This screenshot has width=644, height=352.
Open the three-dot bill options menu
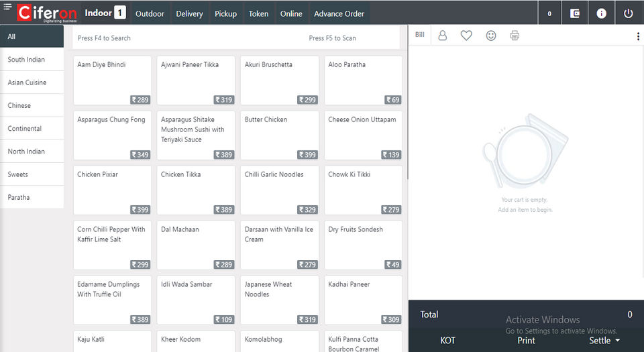638,36
